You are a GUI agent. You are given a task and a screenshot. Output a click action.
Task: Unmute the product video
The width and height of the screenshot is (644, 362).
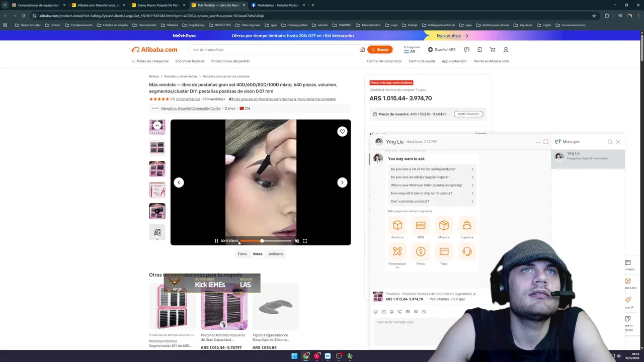(x=297, y=241)
